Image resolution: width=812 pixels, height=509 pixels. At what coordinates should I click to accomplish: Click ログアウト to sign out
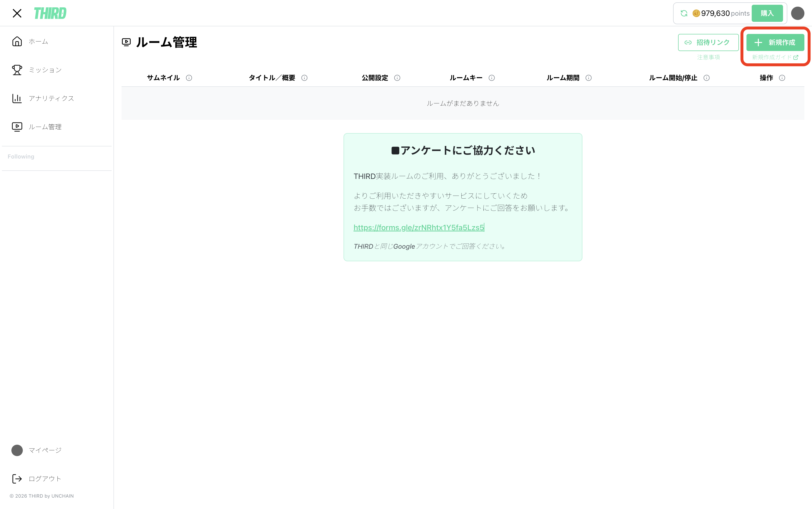(45, 479)
